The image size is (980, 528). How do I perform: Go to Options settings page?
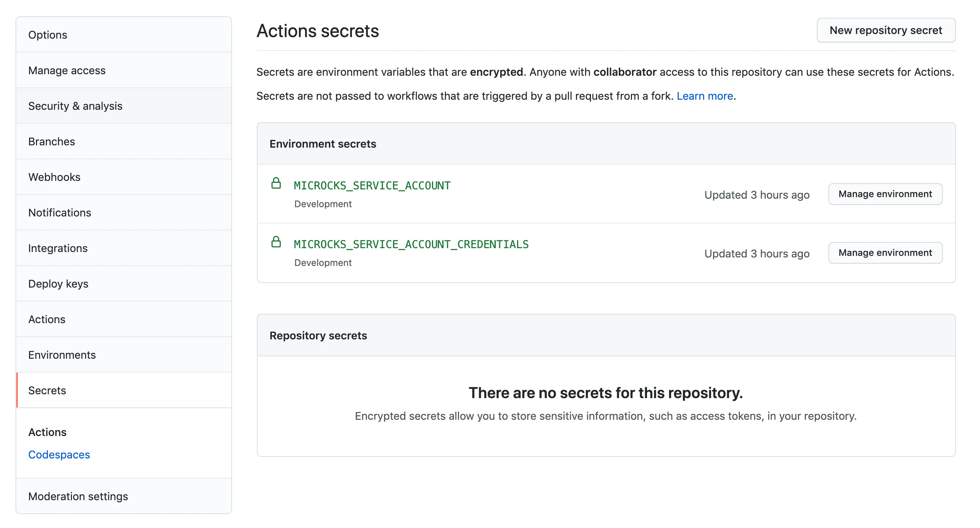point(48,35)
